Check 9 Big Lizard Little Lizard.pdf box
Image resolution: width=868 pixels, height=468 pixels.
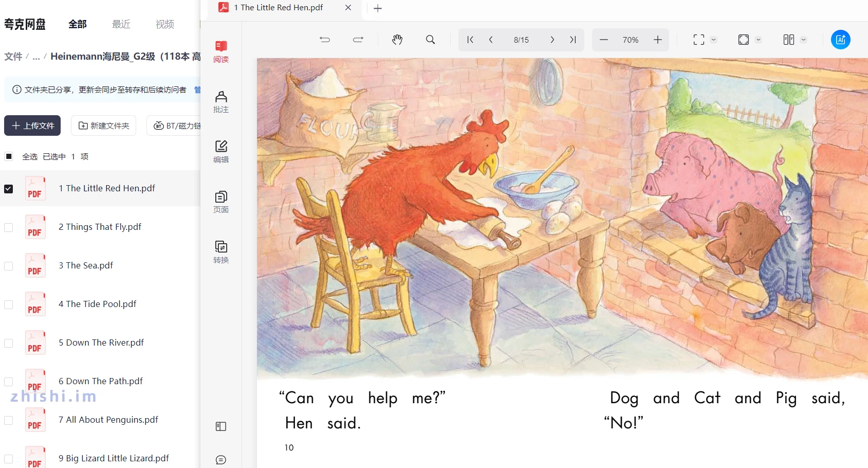coord(9,459)
